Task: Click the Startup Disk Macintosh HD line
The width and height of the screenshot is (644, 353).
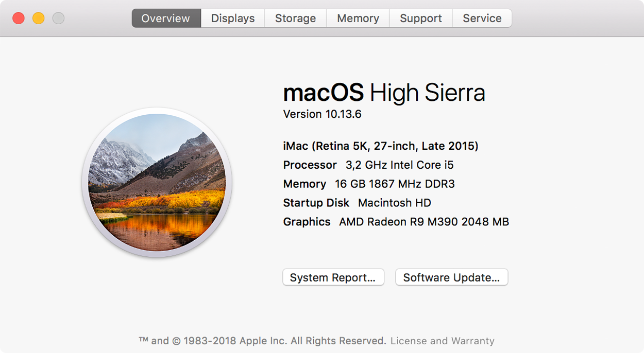Action: [357, 203]
